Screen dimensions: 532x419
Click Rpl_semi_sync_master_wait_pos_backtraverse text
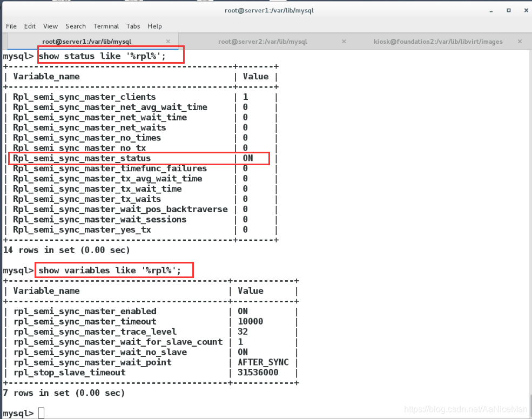point(120,209)
